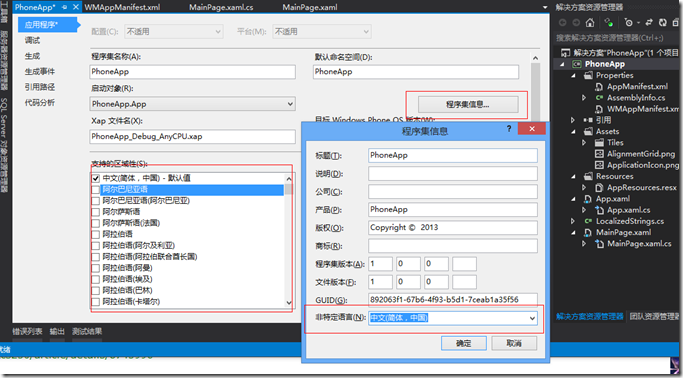Screen dimensions: 683x378
Task: Open the 团队资源管理器 tab
Action: pos(654,317)
